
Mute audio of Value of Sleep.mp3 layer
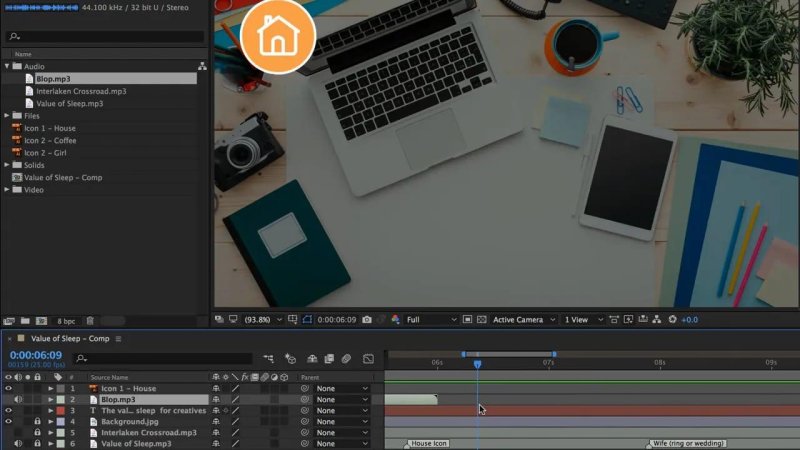[18, 443]
